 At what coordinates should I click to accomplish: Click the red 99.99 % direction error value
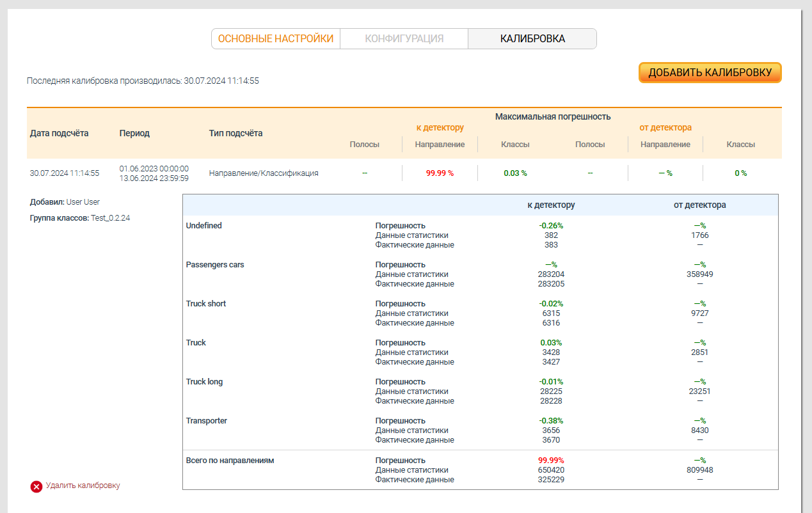pos(440,173)
